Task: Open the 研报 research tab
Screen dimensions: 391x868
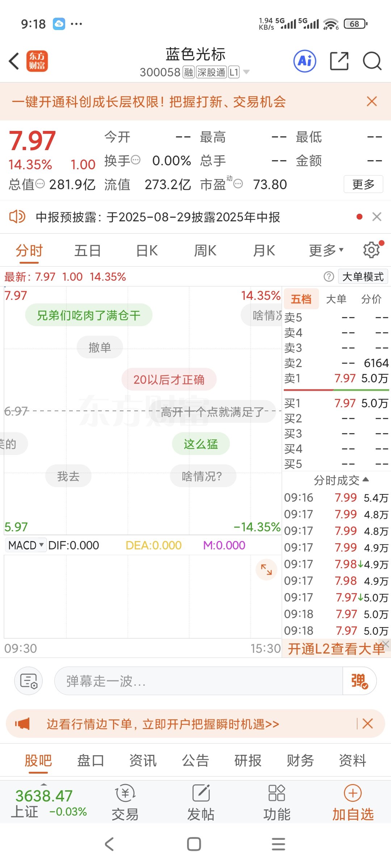Action: [248, 761]
